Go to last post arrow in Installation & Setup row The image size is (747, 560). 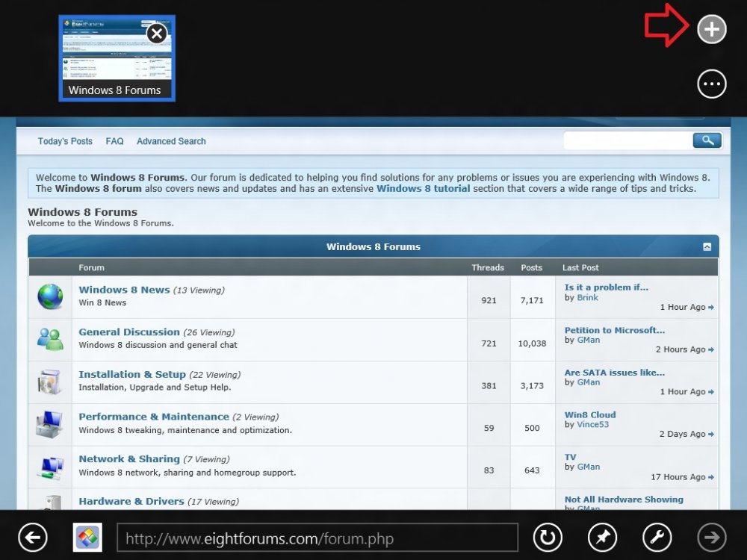pos(711,392)
